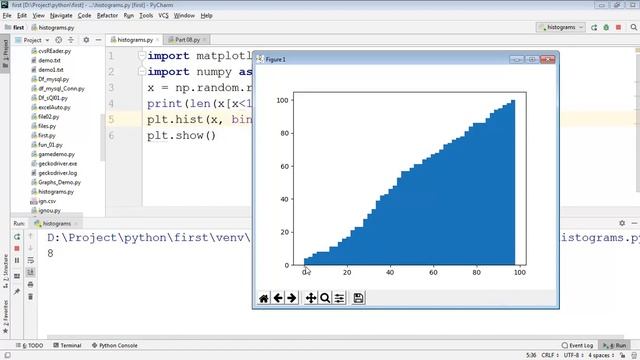Open the Event Log
Screen dimensions: 640x360
coord(577,345)
